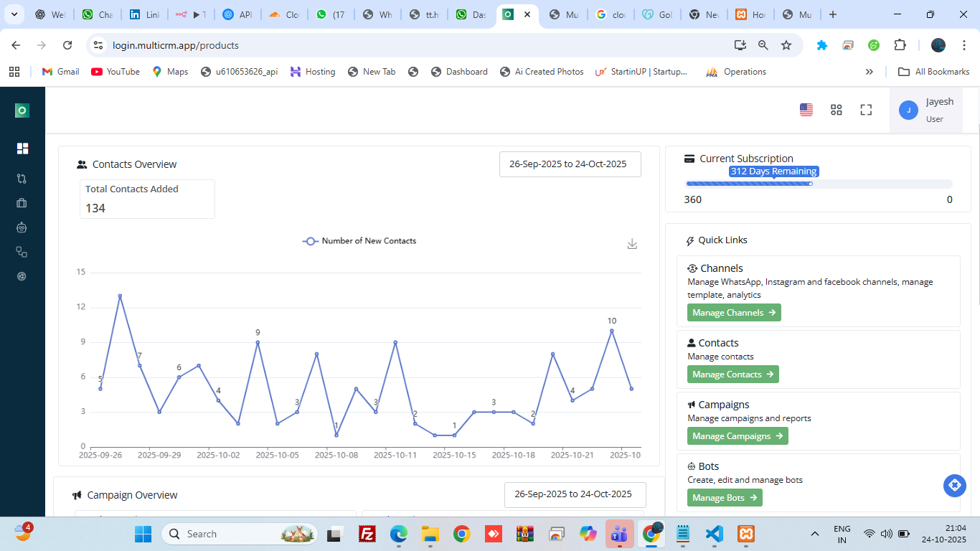
Task: Open Visual Studio Code from the taskbar
Action: (715, 534)
